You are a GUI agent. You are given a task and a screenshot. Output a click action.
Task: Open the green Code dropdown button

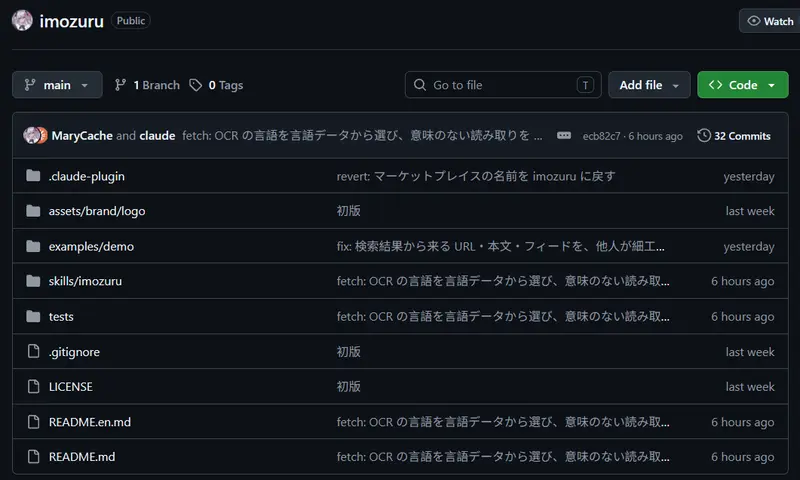pos(742,85)
